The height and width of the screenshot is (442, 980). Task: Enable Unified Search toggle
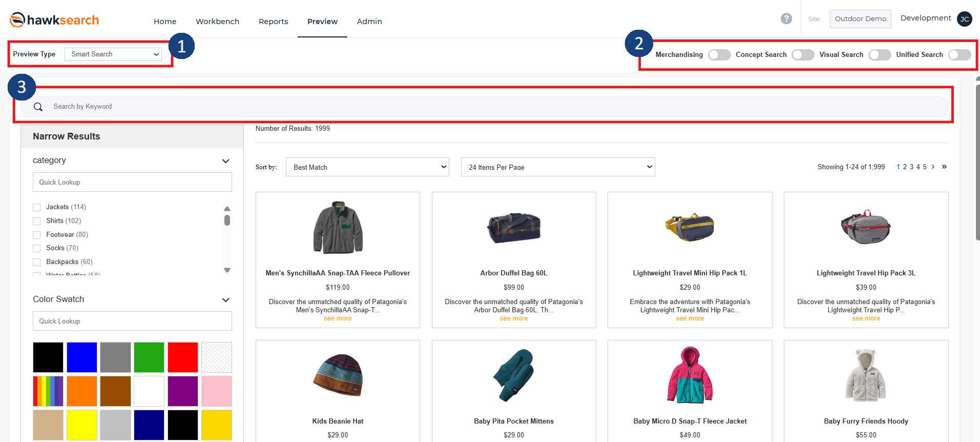(960, 55)
